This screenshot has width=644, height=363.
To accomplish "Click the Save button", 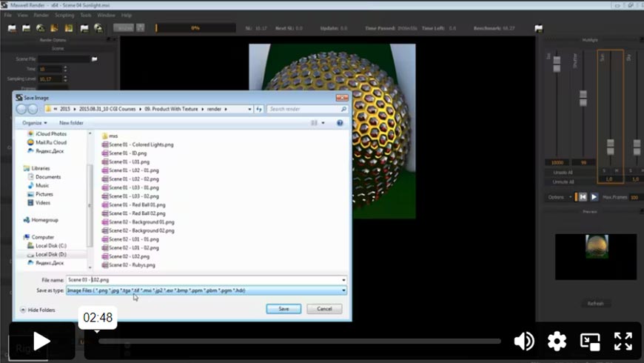I will pyautogui.click(x=284, y=308).
